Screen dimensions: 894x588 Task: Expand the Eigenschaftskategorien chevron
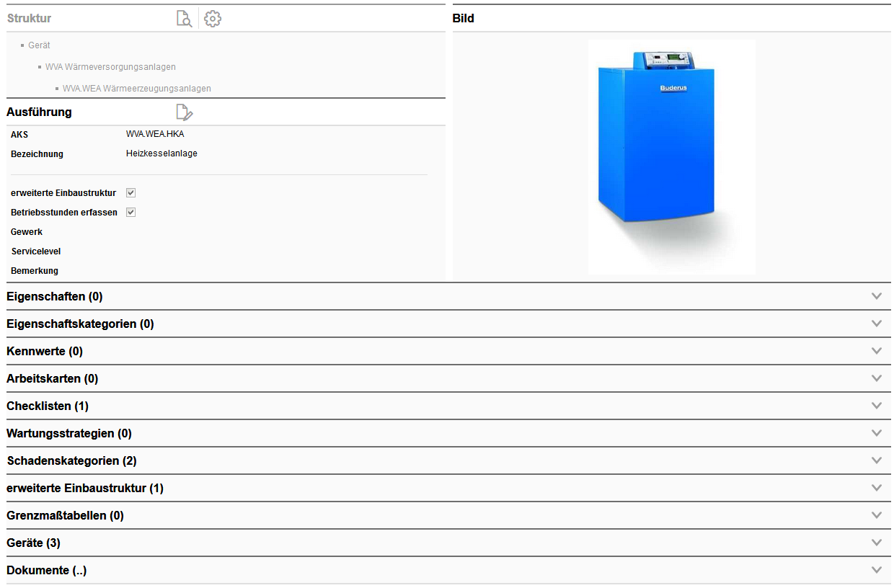[876, 324]
